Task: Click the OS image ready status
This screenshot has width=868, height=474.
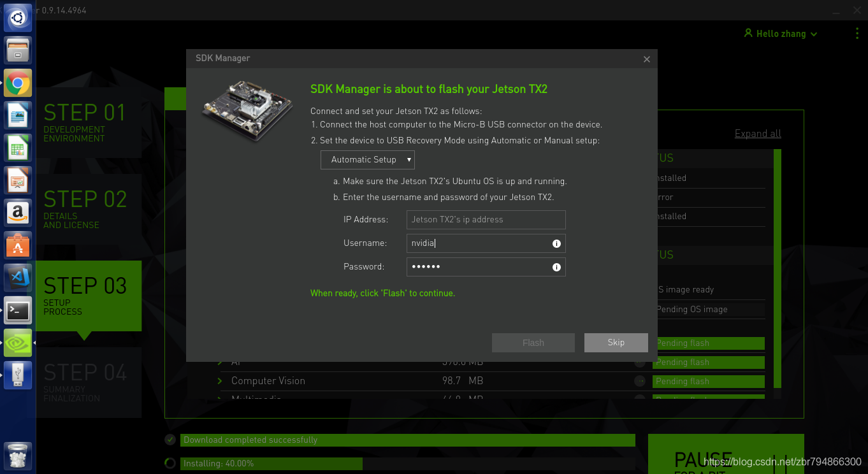Action: [685, 290]
